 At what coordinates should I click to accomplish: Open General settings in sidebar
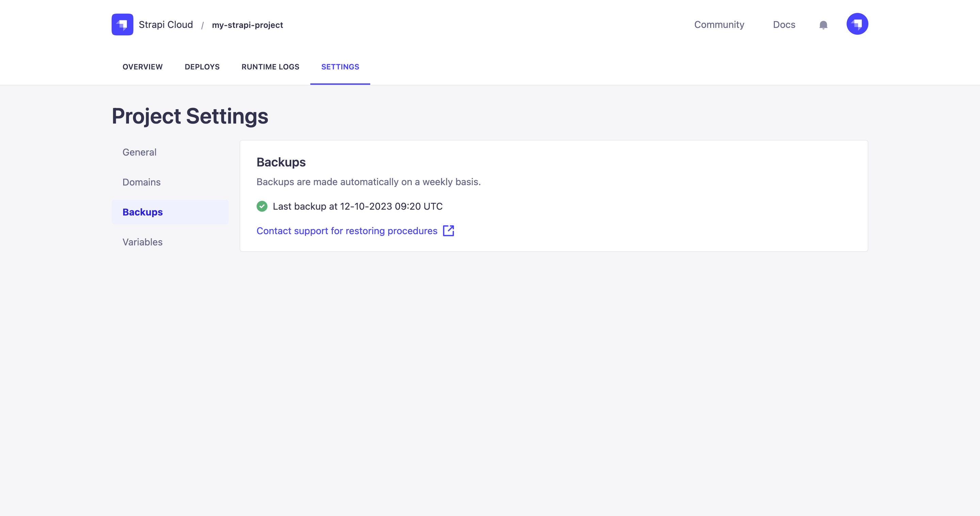[139, 152]
